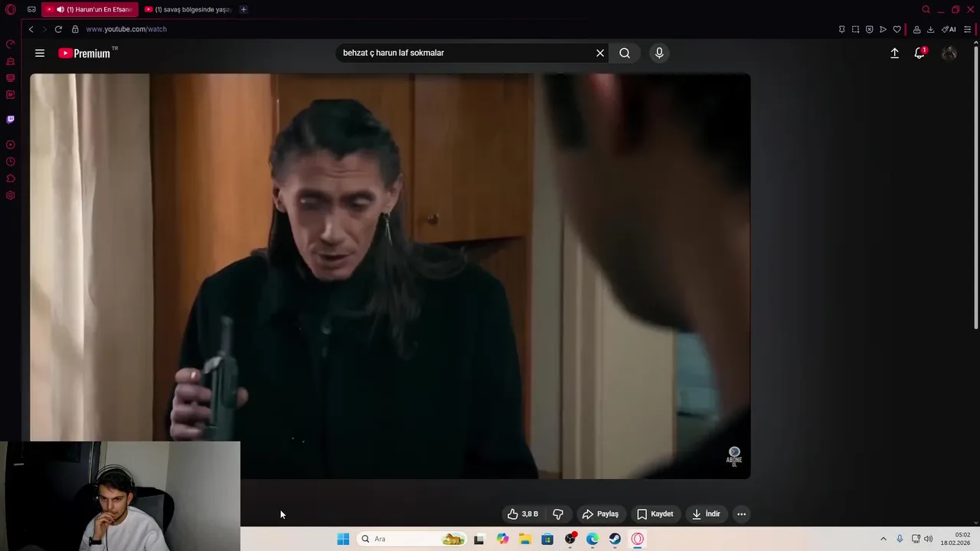Open File Explorer on taskbar
This screenshot has width=980, height=551.
click(x=524, y=539)
